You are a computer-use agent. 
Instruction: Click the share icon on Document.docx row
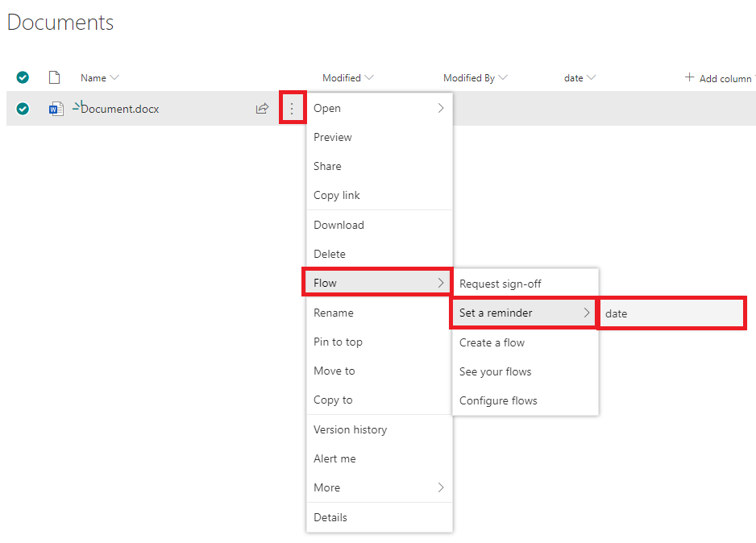pyautogui.click(x=262, y=109)
